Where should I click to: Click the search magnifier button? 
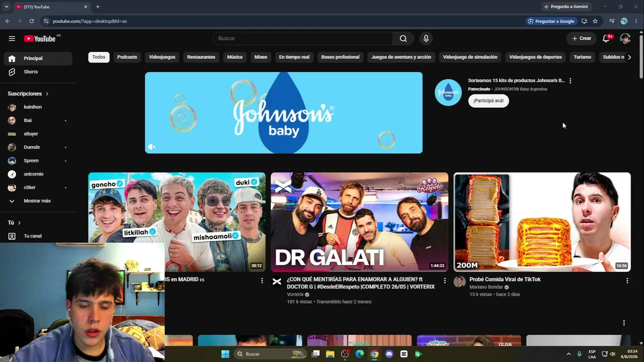click(403, 38)
